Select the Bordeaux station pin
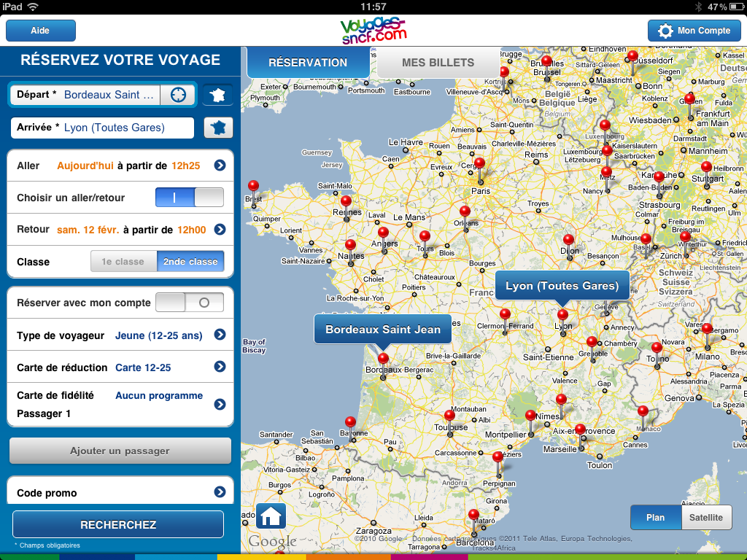Image resolution: width=747 pixels, height=560 pixels. pos(383,365)
